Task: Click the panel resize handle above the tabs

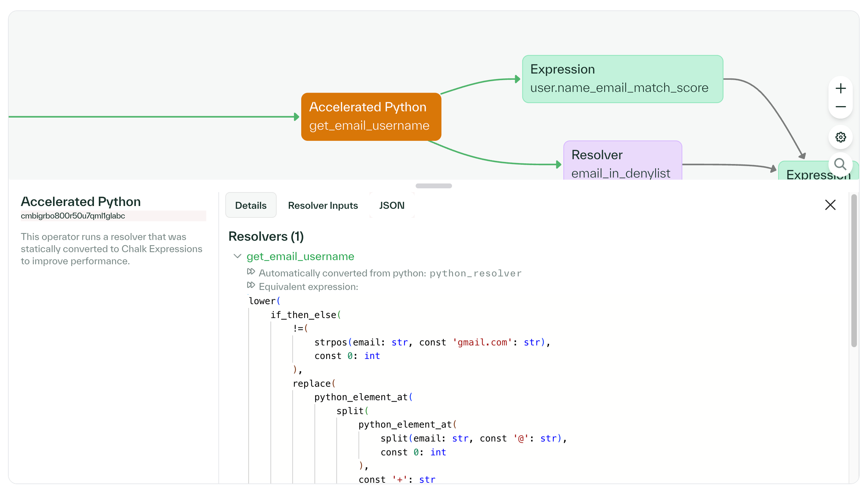Action: (x=433, y=186)
